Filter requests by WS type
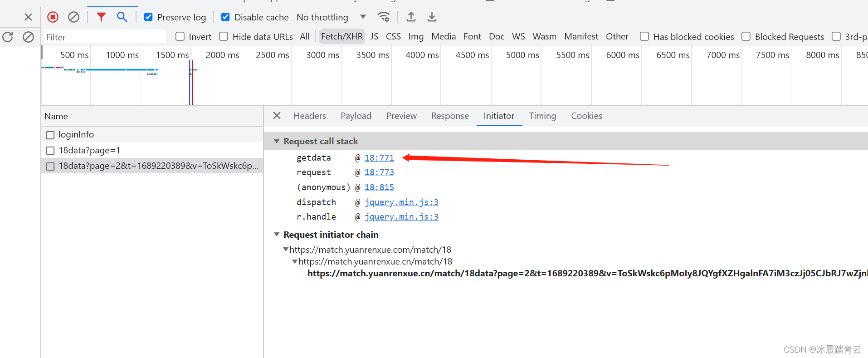This screenshot has height=358, width=868. click(518, 36)
